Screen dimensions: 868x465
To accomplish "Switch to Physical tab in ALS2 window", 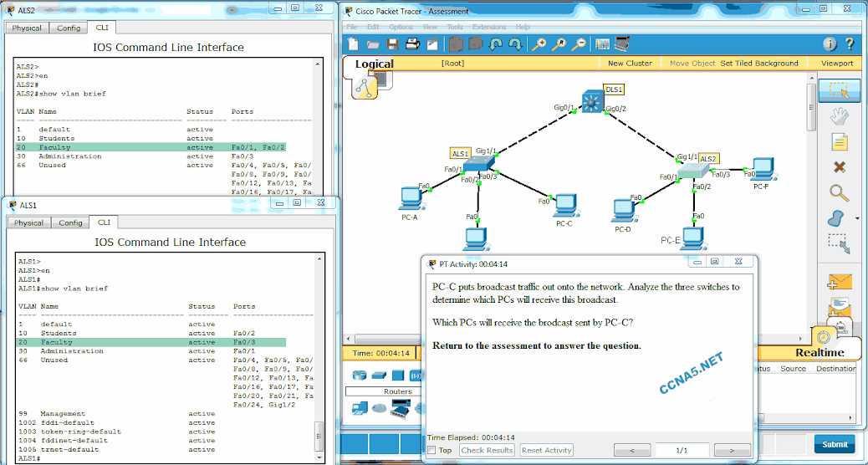I will pos(27,28).
